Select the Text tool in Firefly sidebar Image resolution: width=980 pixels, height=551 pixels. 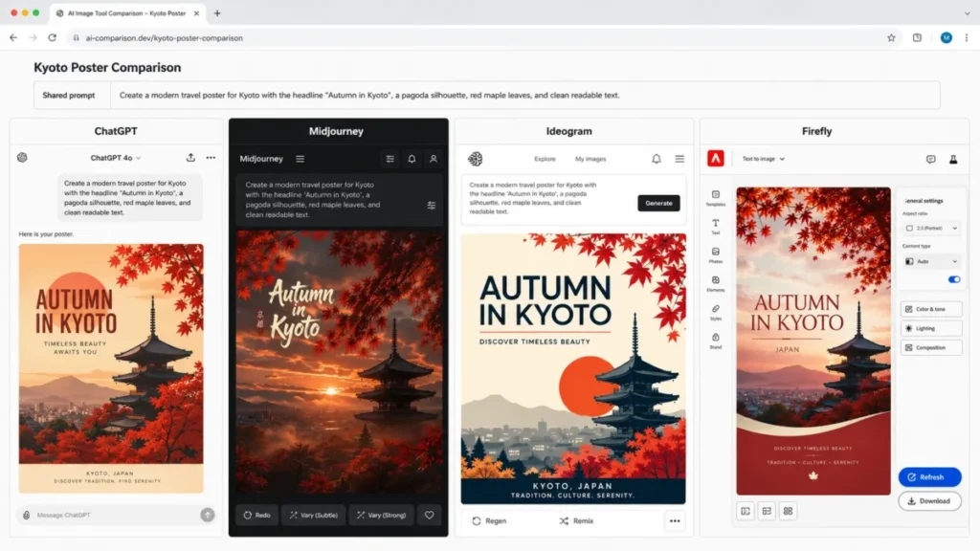click(716, 226)
